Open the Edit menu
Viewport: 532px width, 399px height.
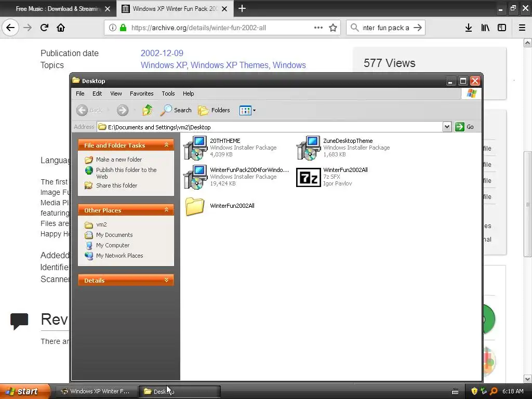(97, 94)
